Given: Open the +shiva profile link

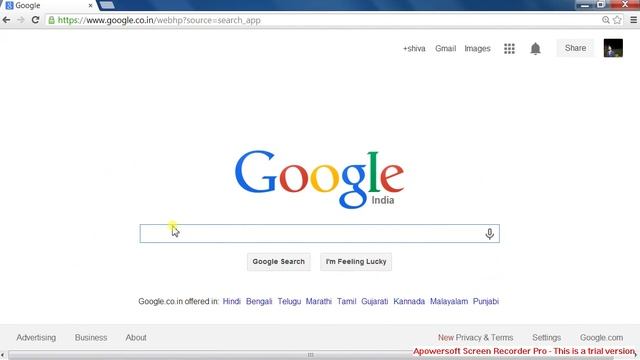Looking at the screenshot, I should 414,49.
